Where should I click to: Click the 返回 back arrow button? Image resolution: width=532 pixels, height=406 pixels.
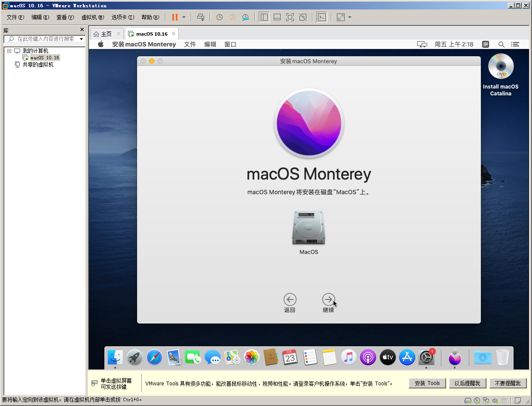(290, 299)
